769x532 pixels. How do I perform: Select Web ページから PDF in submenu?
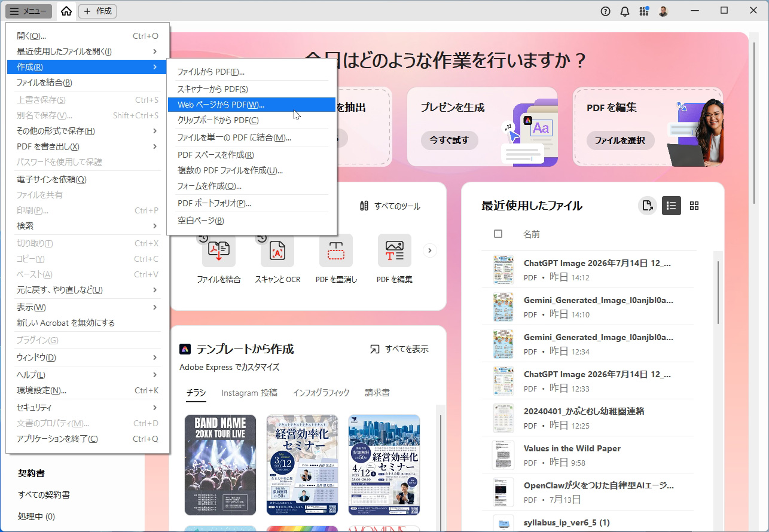pyautogui.click(x=252, y=105)
